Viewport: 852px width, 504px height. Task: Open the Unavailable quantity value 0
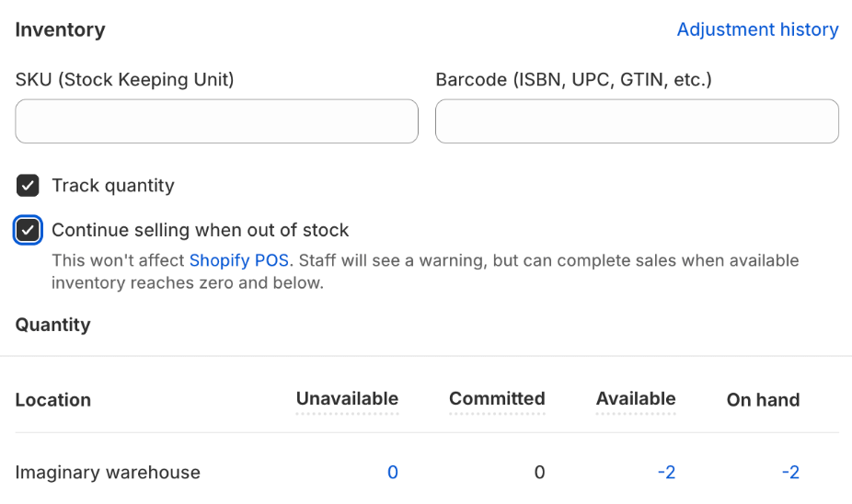[392, 473]
